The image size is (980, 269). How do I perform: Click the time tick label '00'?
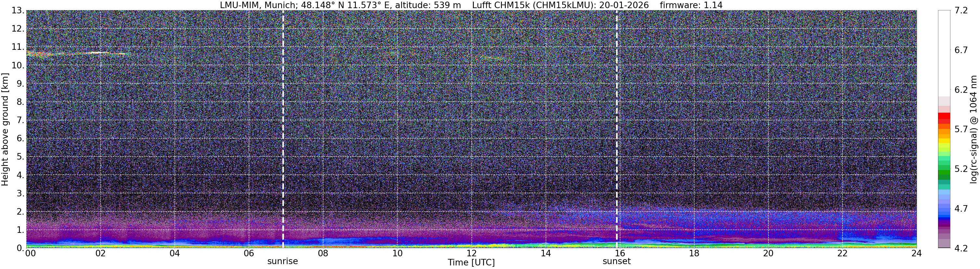(31, 253)
